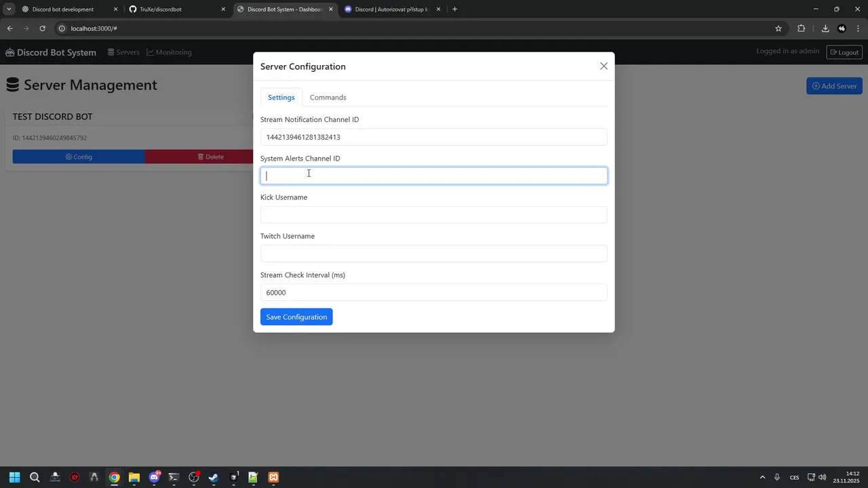Screen dimensions: 868x488
Task: Click the Add Server button
Action: point(834,86)
